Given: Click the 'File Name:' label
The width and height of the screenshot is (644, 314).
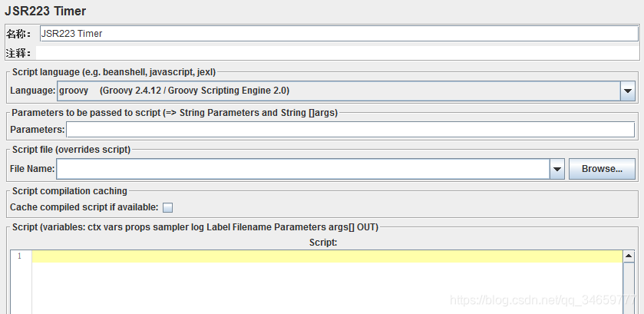Looking at the screenshot, I should 32,168.
